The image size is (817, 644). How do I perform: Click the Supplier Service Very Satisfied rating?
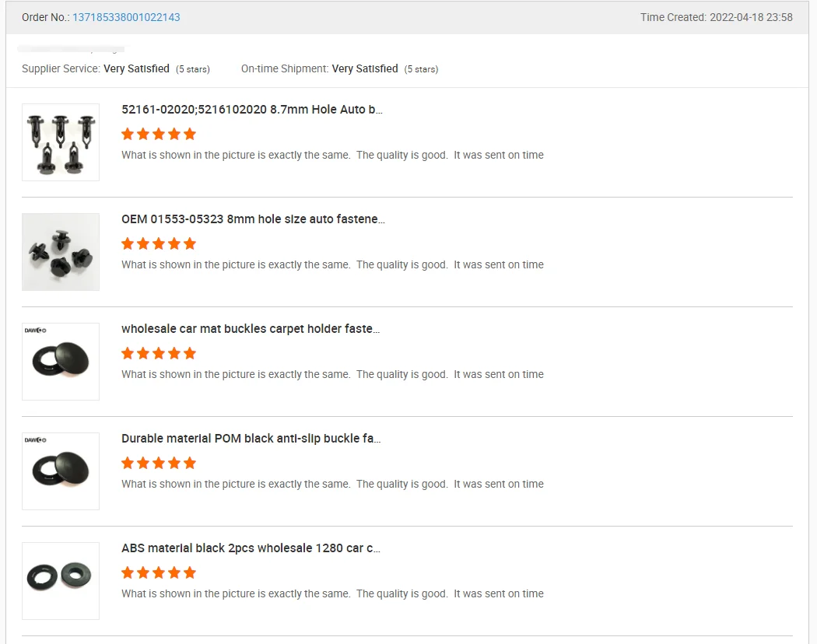(x=136, y=69)
